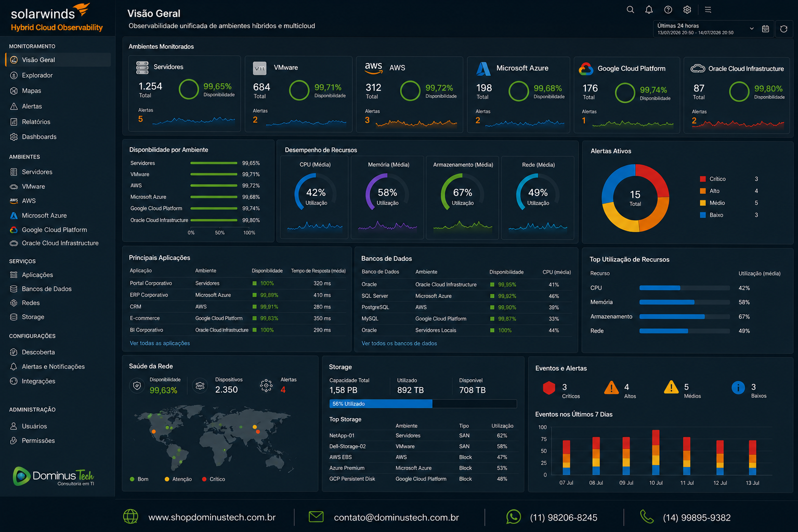
Task: Click the Alertas gear icon in Saúde da Rede
Action: pyautogui.click(x=266, y=385)
